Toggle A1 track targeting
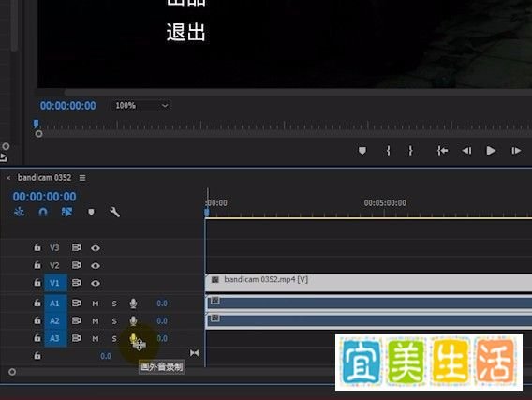 tap(55, 304)
